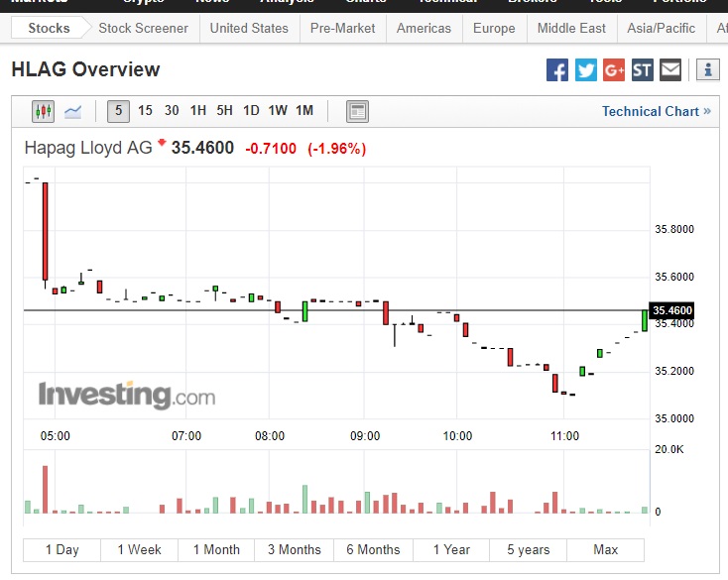Viewport: 728px width, 580px height.
Task: Open Pre-Market tab
Action: point(342,29)
